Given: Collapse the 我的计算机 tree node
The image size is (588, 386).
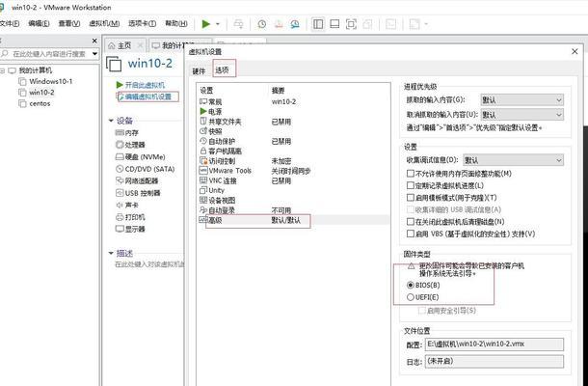Looking at the screenshot, I should coord(2,70).
